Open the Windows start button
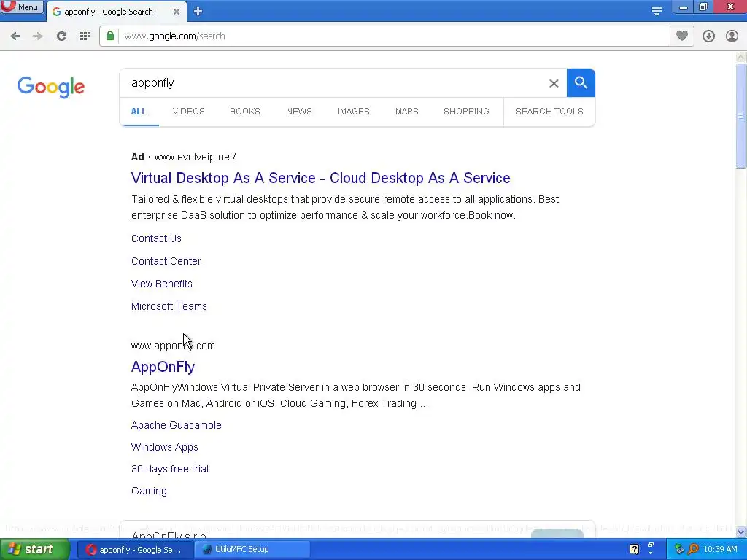Viewport: 747px width, 560px height. 35,549
